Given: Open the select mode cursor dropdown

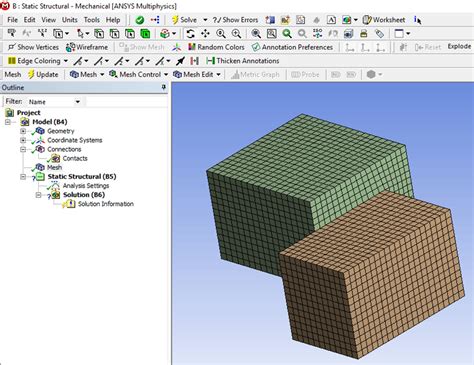Looking at the screenshot, I should pyautogui.click(x=87, y=34).
